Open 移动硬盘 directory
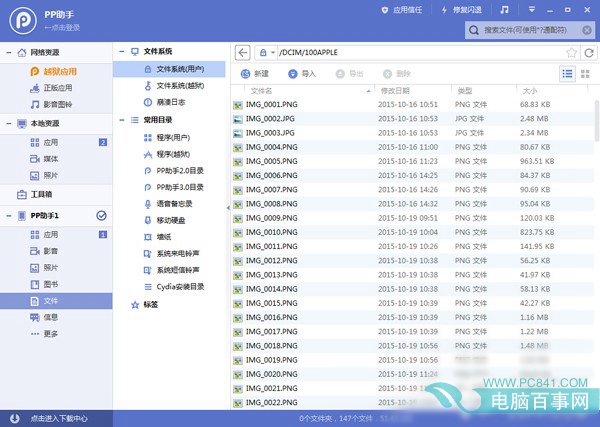 [x=169, y=220]
